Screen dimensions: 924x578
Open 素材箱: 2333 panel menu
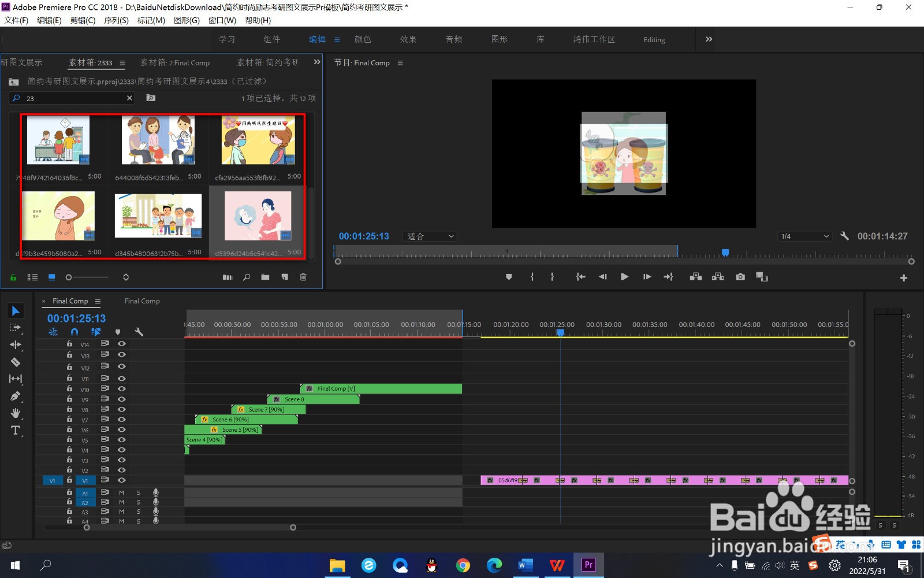coord(122,63)
